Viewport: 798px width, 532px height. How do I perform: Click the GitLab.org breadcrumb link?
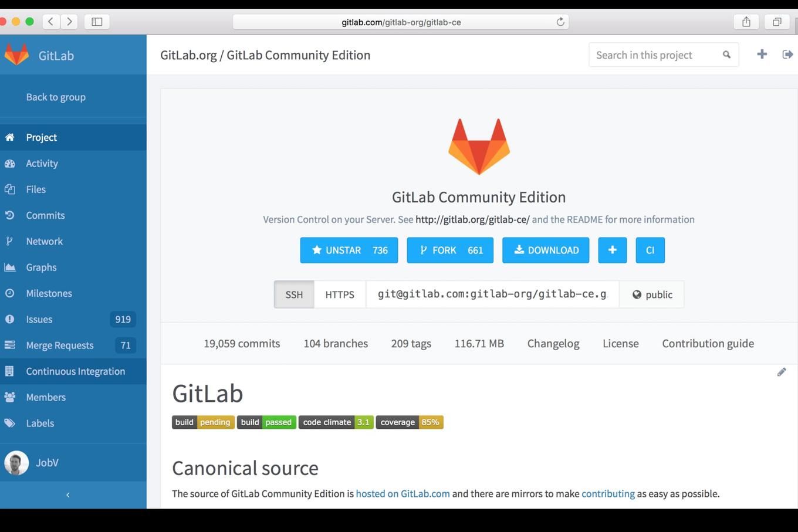pyautogui.click(x=188, y=55)
